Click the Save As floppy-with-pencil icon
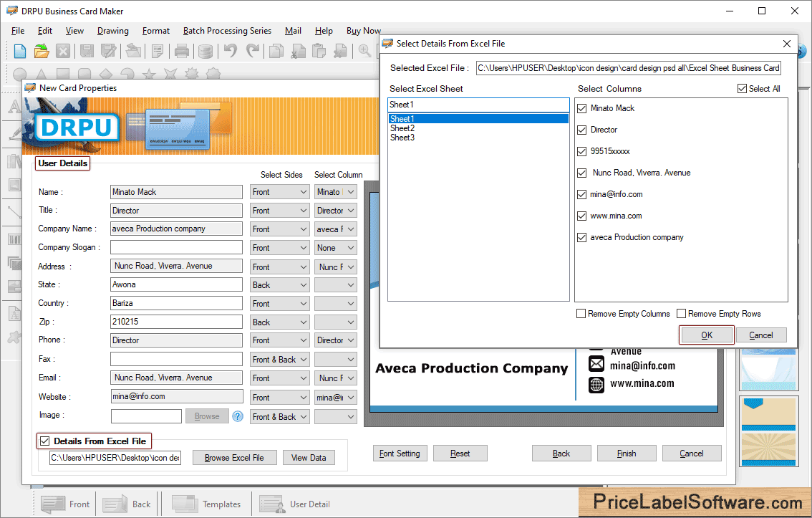Image resolution: width=812 pixels, height=518 pixels. tap(108, 51)
